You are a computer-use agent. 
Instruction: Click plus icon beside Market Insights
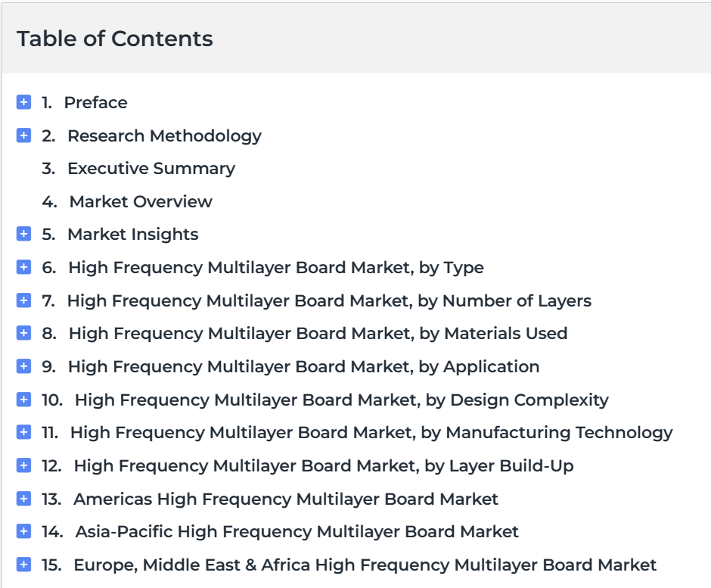tap(23, 234)
